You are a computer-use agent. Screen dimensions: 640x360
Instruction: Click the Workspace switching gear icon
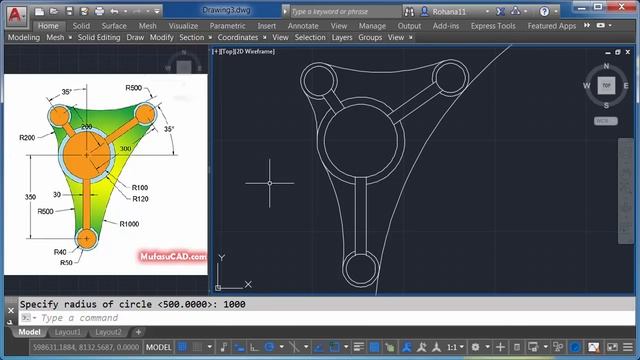(x=476, y=347)
